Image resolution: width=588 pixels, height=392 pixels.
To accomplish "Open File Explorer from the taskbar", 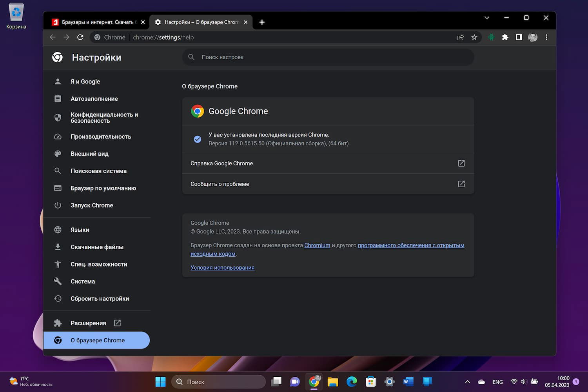I will (x=333, y=381).
